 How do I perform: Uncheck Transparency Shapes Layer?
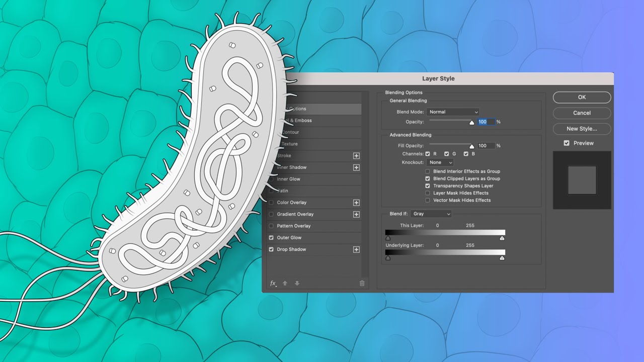pyautogui.click(x=428, y=186)
